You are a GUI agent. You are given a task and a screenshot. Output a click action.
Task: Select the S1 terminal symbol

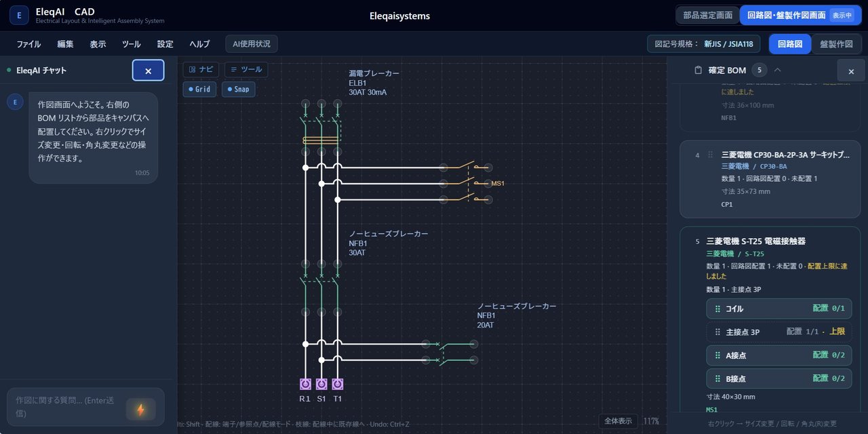(321, 384)
